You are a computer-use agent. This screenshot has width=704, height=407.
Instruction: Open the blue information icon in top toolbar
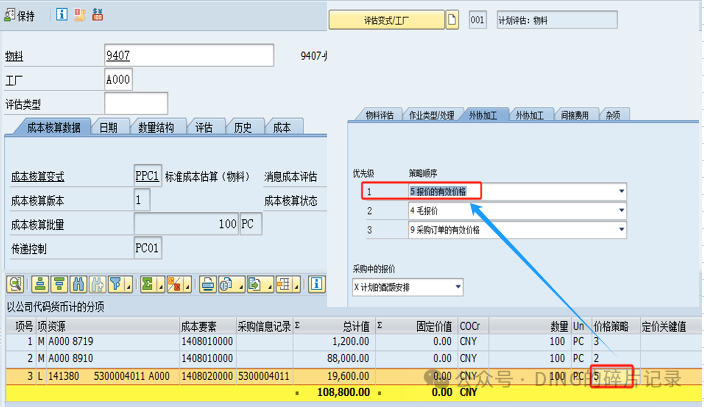tap(62, 14)
